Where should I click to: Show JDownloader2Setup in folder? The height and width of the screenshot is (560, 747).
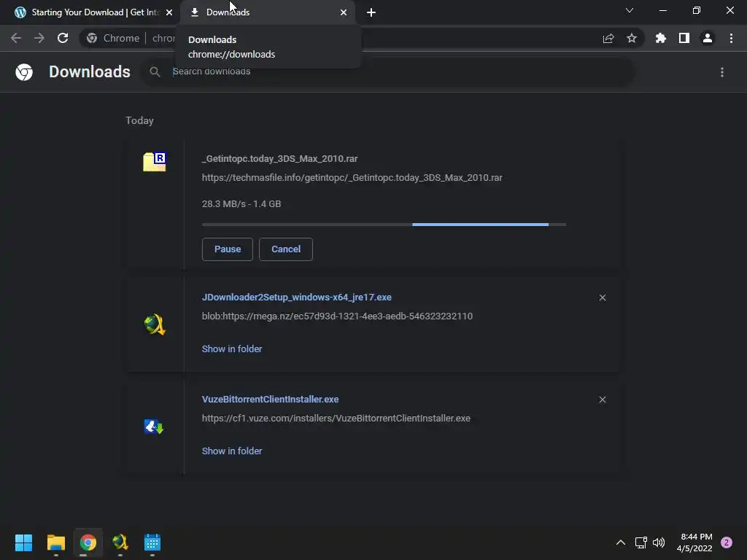click(232, 349)
